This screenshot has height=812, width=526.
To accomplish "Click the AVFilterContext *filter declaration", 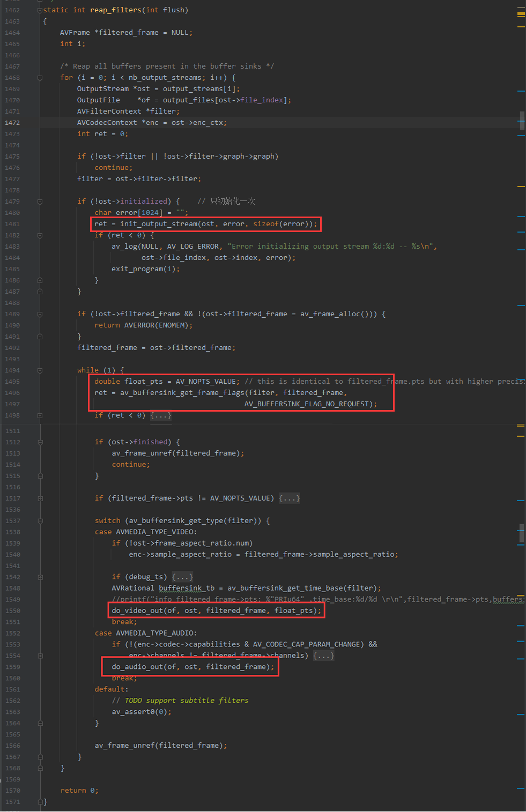I will 129,111.
